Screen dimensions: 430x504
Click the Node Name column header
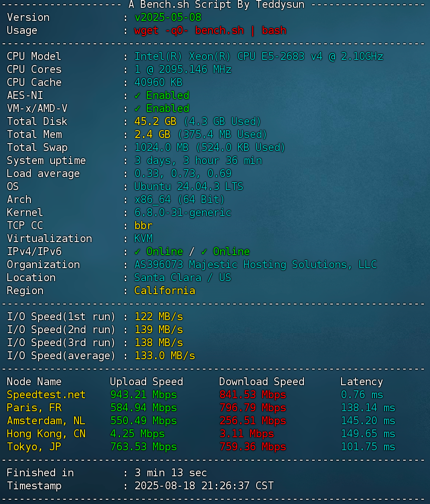coord(34,382)
